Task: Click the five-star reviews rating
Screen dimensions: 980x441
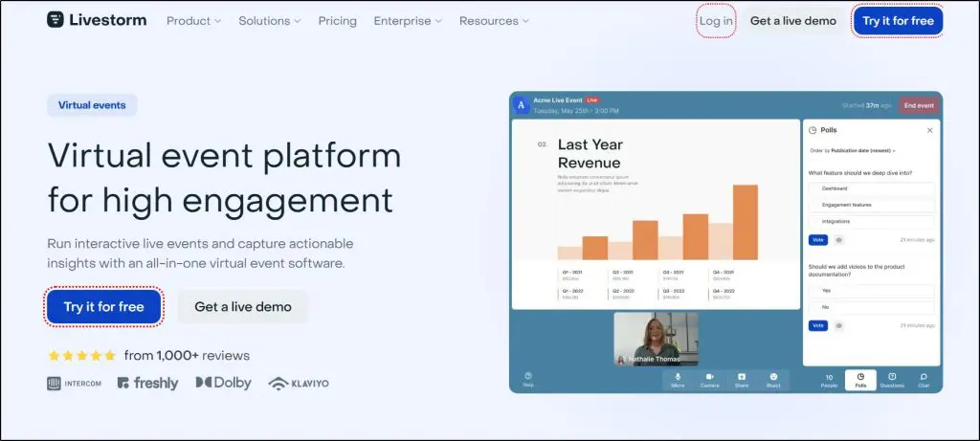Action: coord(82,356)
